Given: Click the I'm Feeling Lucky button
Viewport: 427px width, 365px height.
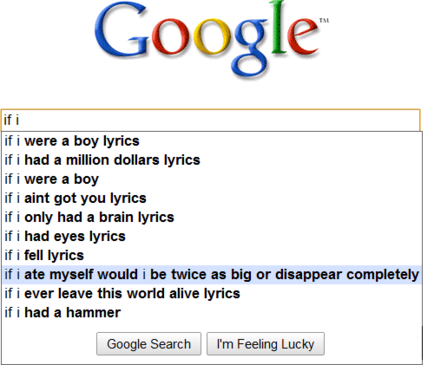Looking at the screenshot, I should 265,344.
